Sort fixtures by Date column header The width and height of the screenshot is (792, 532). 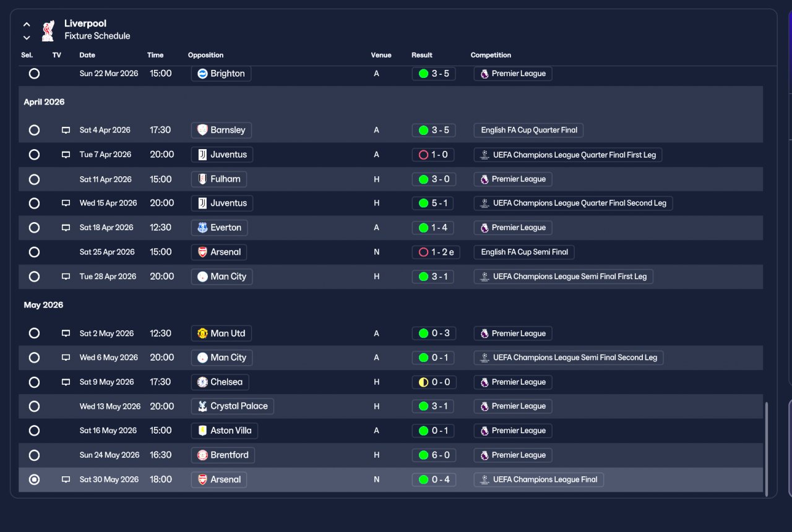coord(87,55)
